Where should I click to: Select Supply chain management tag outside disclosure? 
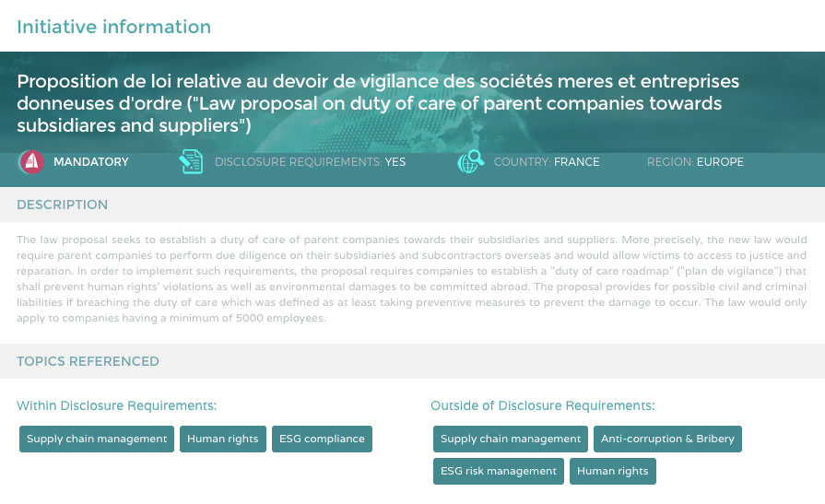[511, 439]
